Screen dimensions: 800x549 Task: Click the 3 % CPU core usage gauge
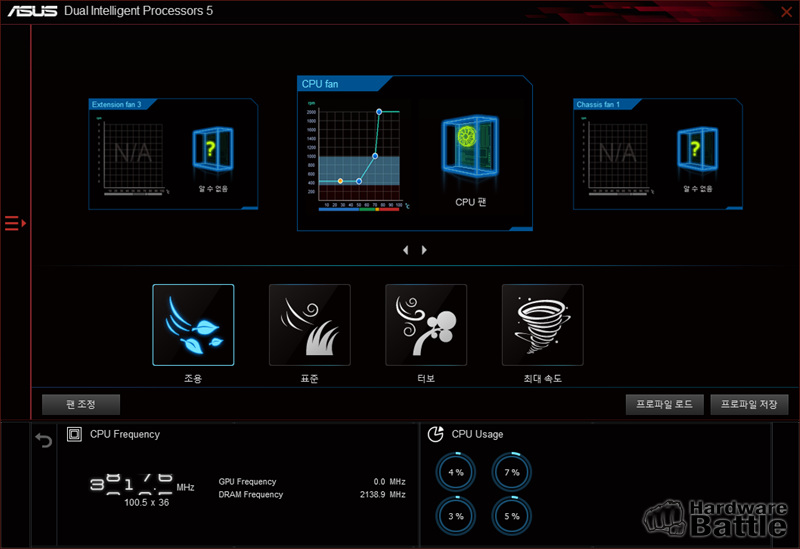click(x=456, y=516)
